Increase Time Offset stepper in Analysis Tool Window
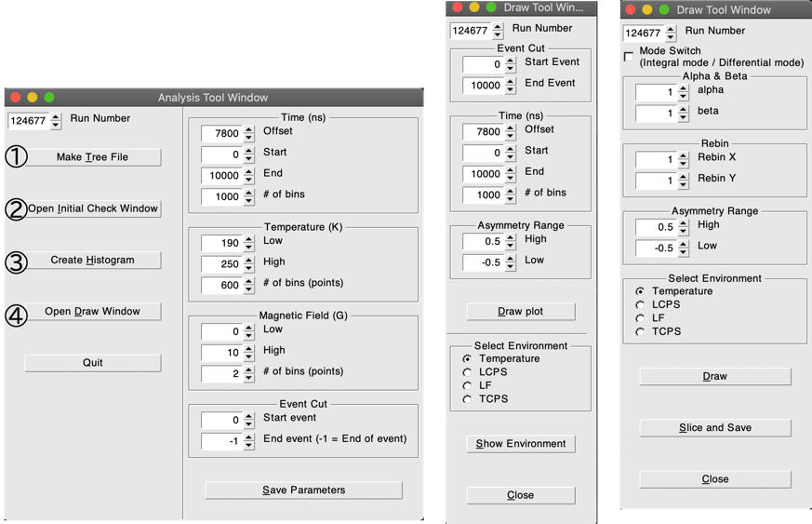 (249, 129)
